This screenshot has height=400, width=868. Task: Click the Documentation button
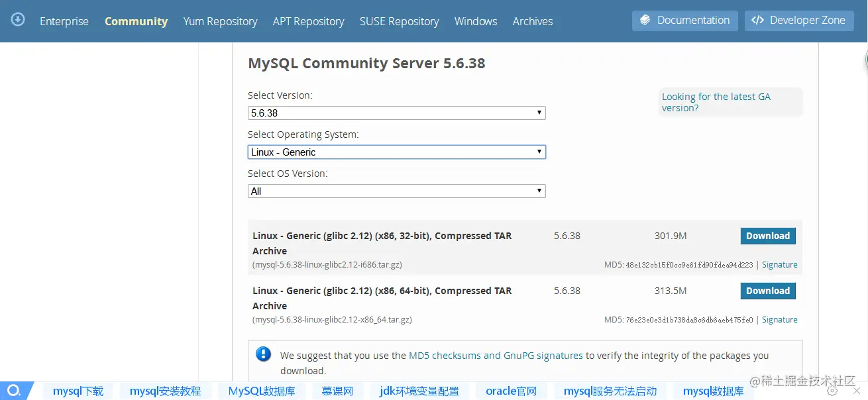tap(685, 21)
